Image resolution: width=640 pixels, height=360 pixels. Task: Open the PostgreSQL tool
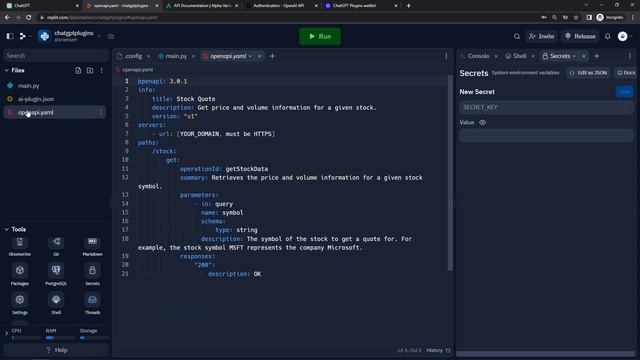[56, 275]
